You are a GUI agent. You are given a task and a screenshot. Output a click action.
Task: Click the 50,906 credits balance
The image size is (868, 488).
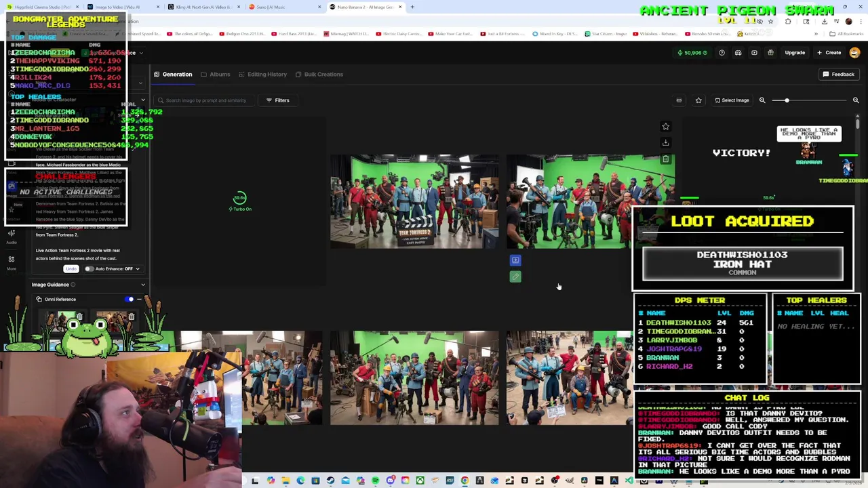pos(692,53)
